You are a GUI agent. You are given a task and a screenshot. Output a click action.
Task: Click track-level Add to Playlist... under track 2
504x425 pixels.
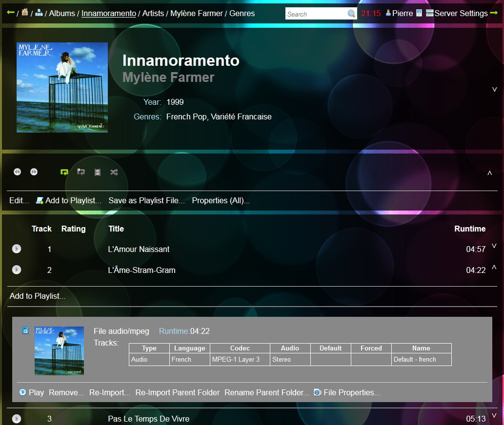coord(38,296)
